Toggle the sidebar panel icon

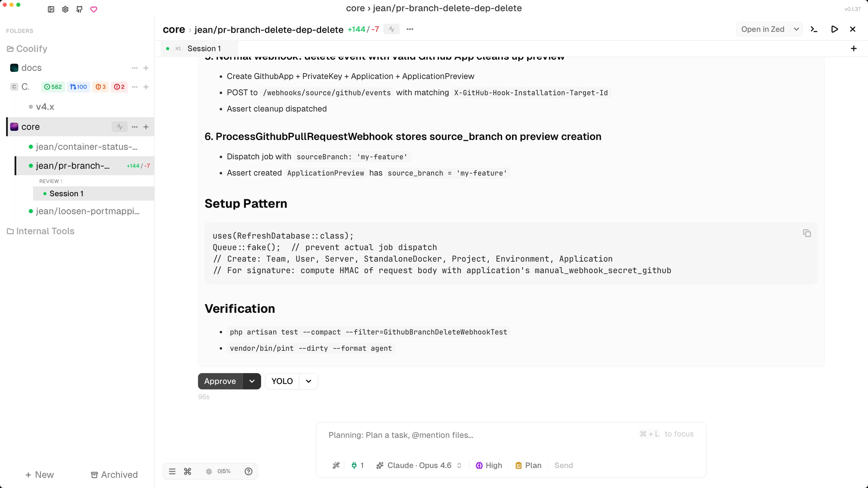pyautogui.click(x=51, y=9)
